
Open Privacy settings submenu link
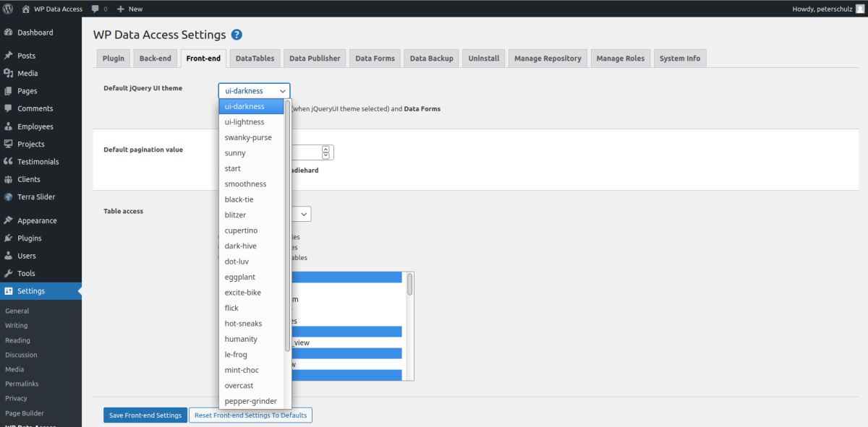16,399
